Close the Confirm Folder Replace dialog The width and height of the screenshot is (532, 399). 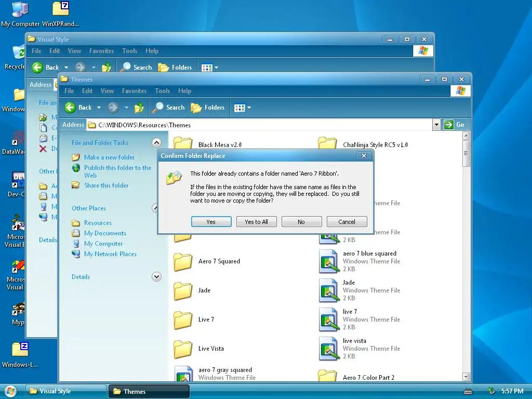(x=364, y=155)
